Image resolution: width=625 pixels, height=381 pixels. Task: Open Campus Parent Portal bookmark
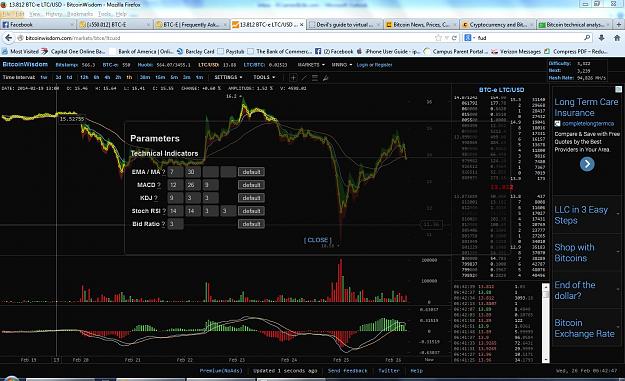(x=456, y=51)
